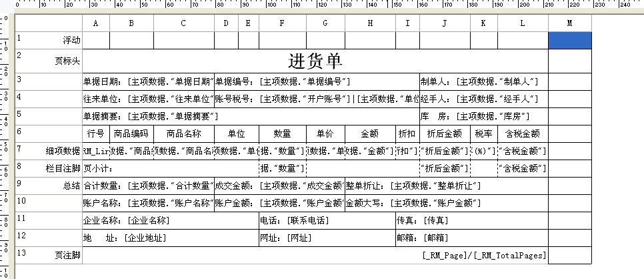Click the 行号 column title cell
Viewport: 644px width, 279px height.
(x=96, y=133)
